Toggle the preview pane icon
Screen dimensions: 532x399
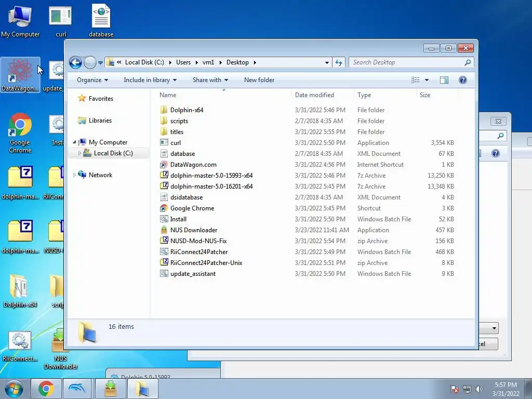click(x=444, y=80)
